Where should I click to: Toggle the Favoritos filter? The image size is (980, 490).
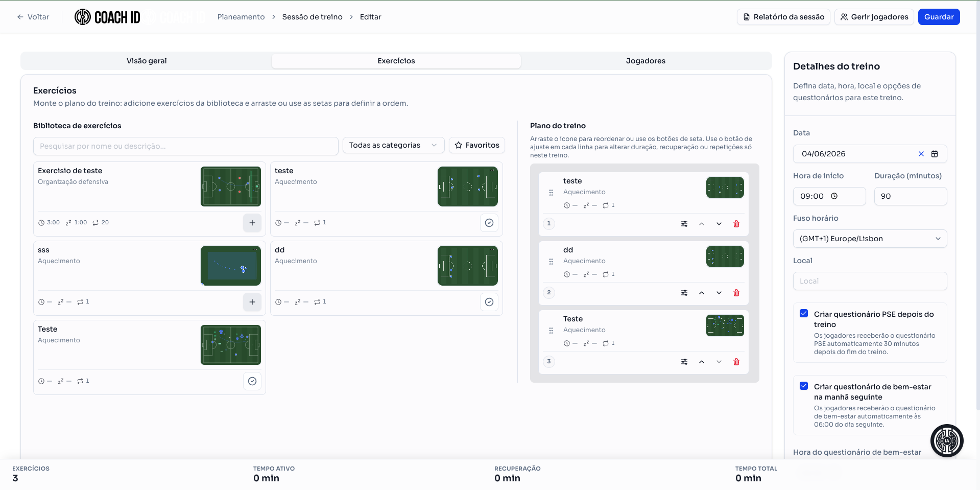coord(477,145)
